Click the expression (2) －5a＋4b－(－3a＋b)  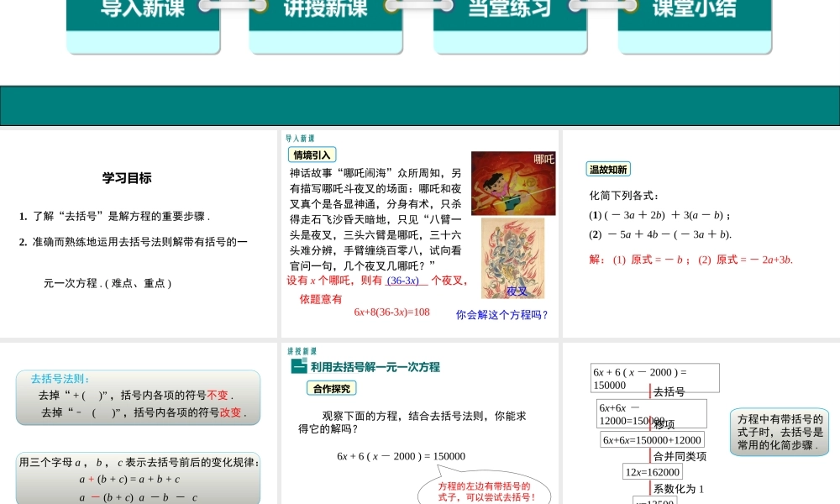point(660,234)
